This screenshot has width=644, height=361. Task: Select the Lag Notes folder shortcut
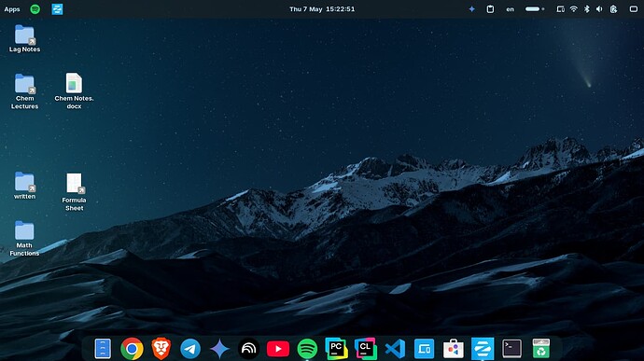pyautogui.click(x=24, y=38)
